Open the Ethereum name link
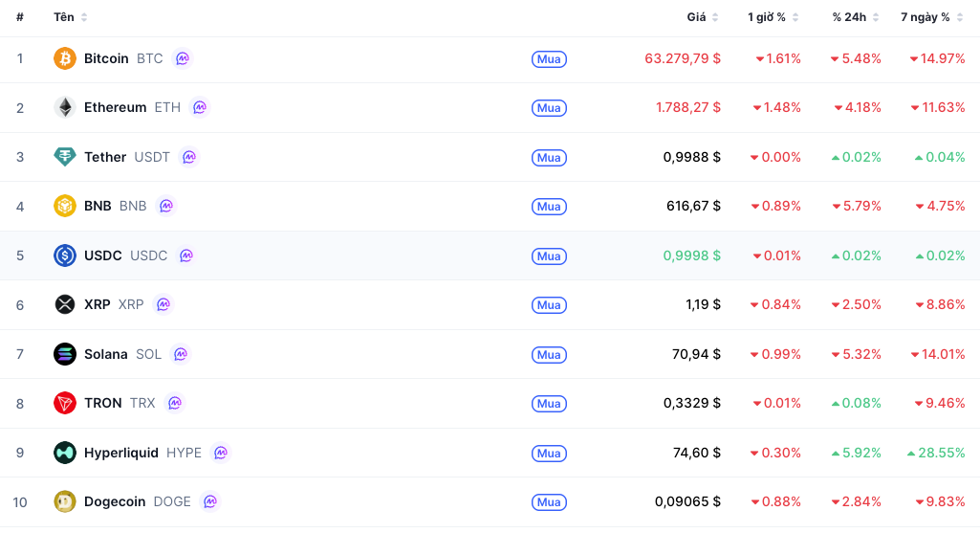Image resolution: width=980 pixels, height=533 pixels. pos(115,107)
